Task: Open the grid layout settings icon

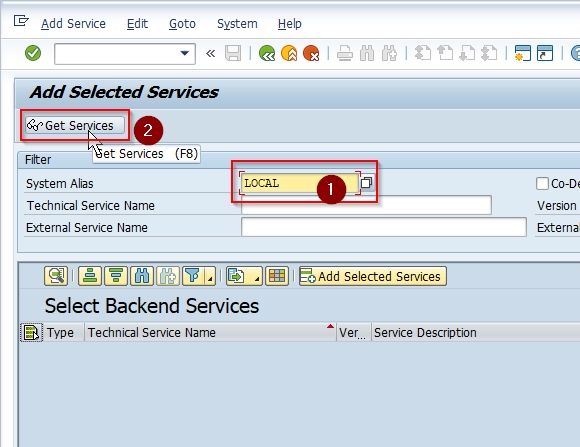Action: point(277,276)
